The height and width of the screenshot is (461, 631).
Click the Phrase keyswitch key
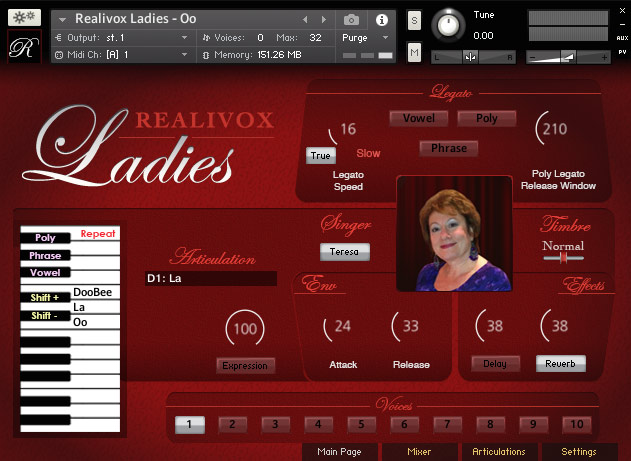pyautogui.click(x=45, y=255)
